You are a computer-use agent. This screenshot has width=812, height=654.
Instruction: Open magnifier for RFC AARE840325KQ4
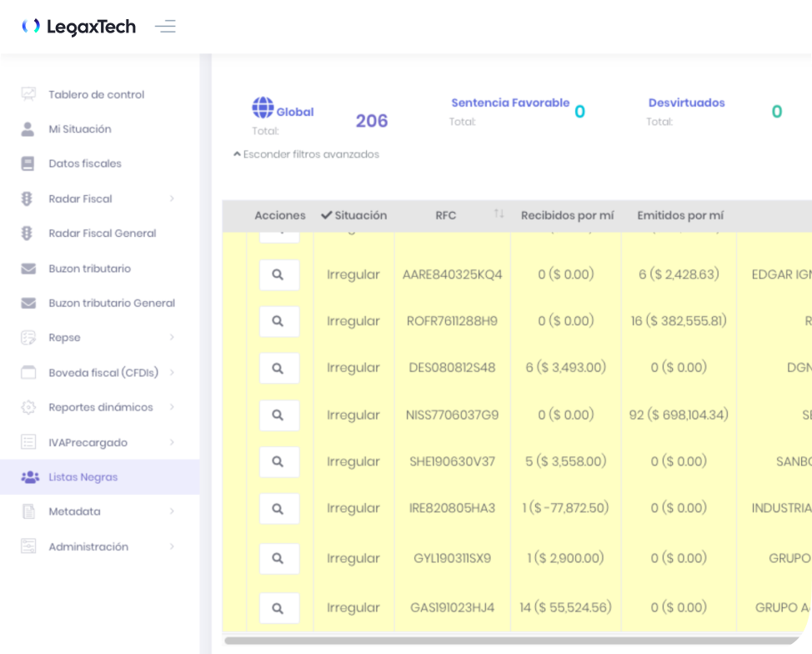pyautogui.click(x=279, y=274)
